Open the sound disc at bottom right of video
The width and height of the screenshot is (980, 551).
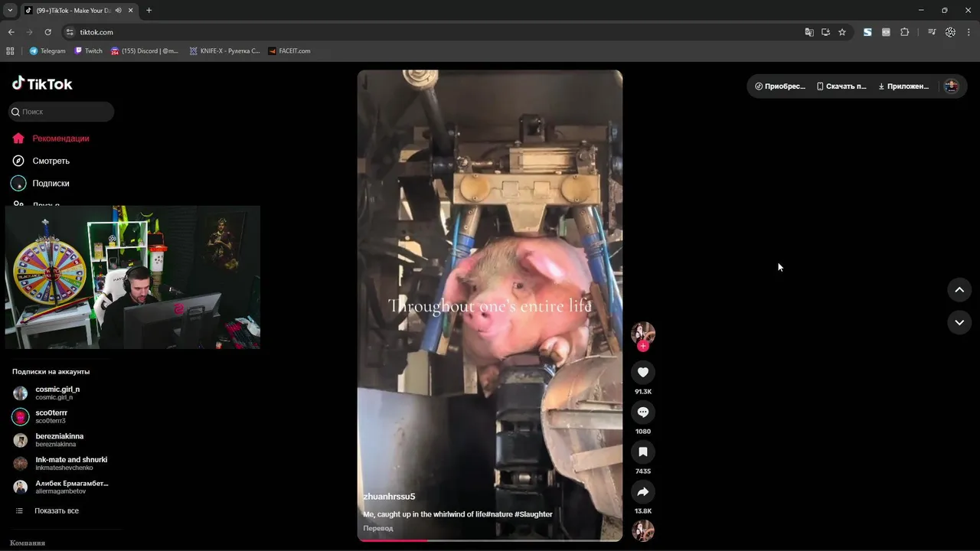pos(643,530)
